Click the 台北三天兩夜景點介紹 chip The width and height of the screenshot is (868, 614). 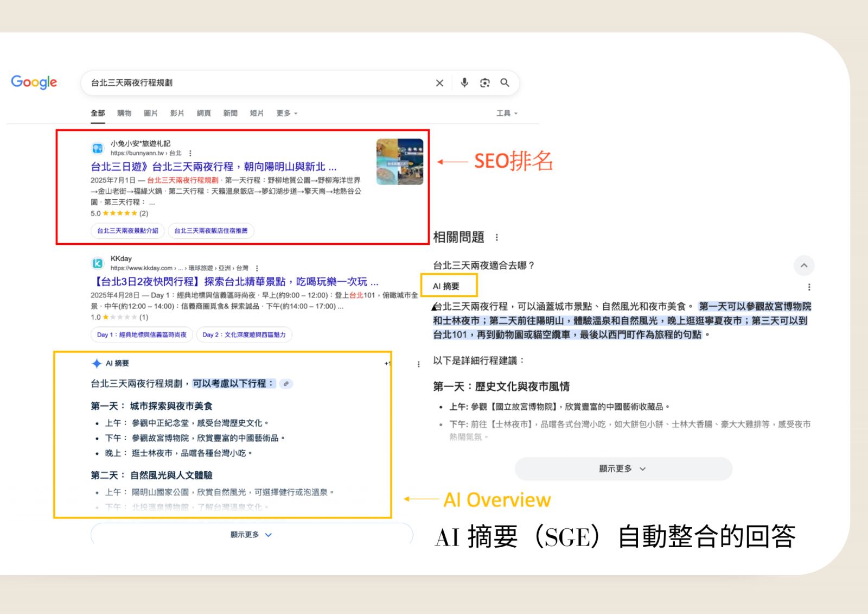click(127, 231)
